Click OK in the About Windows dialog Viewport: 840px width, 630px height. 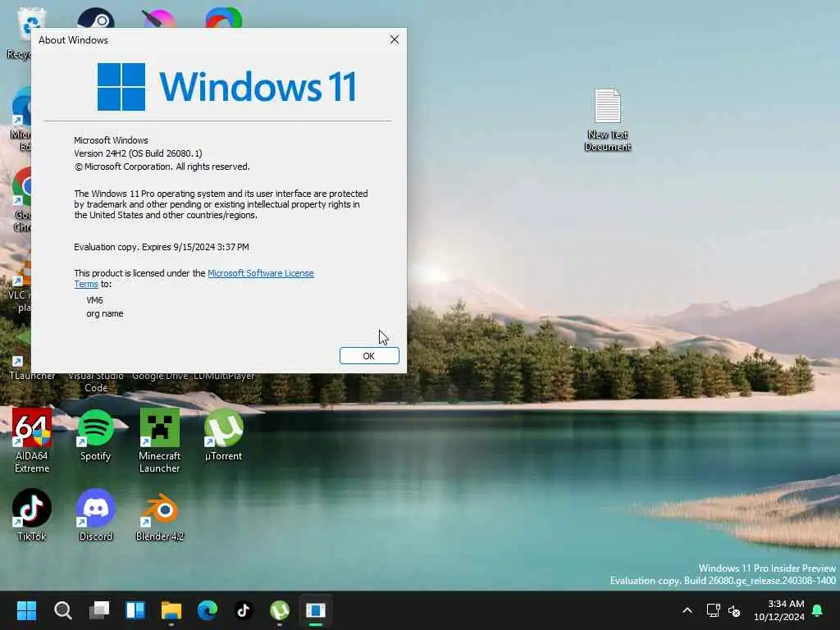coord(369,356)
